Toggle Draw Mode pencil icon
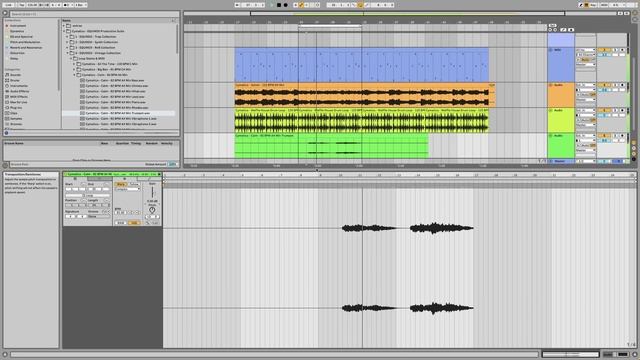 click(580, 5)
